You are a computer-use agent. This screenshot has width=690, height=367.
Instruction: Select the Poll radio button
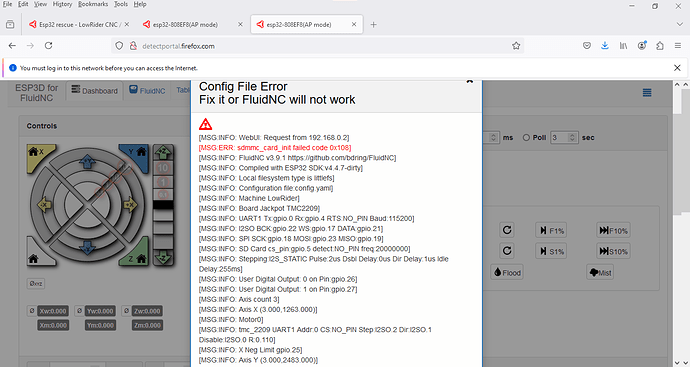pyautogui.click(x=526, y=138)
